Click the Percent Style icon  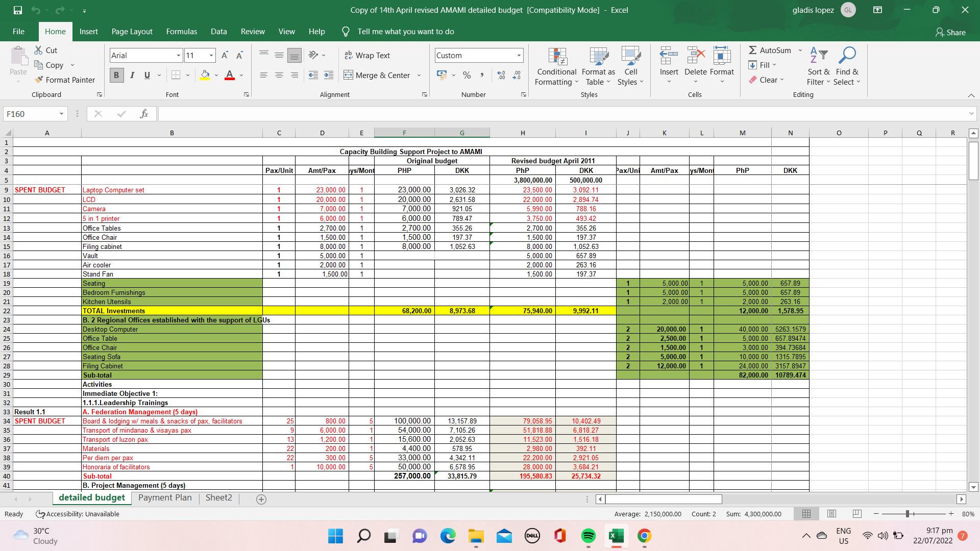(x=467, y=75)
